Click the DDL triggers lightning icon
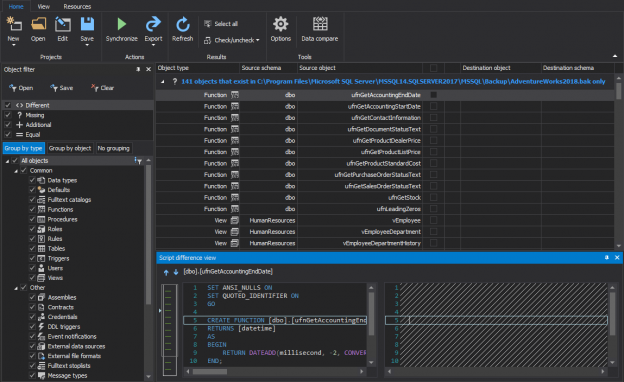Screen dimensions: 624x382 coord(41,327)
